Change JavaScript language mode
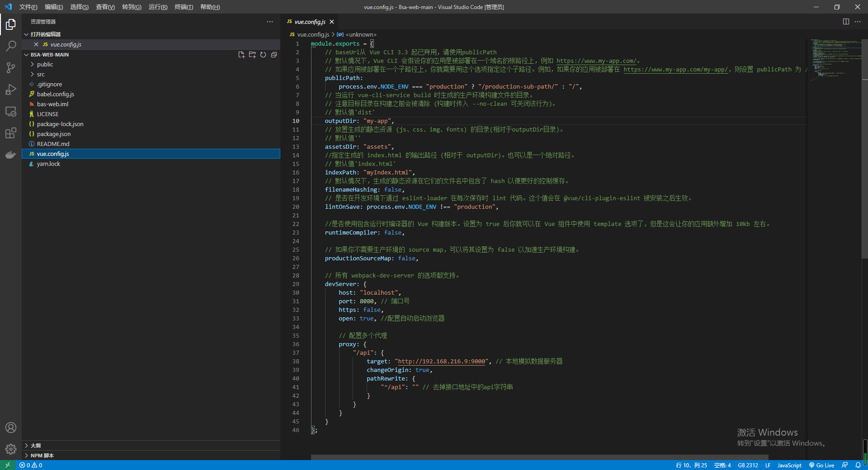This screenshot has height=470, width=868. (x=789, y=465)
